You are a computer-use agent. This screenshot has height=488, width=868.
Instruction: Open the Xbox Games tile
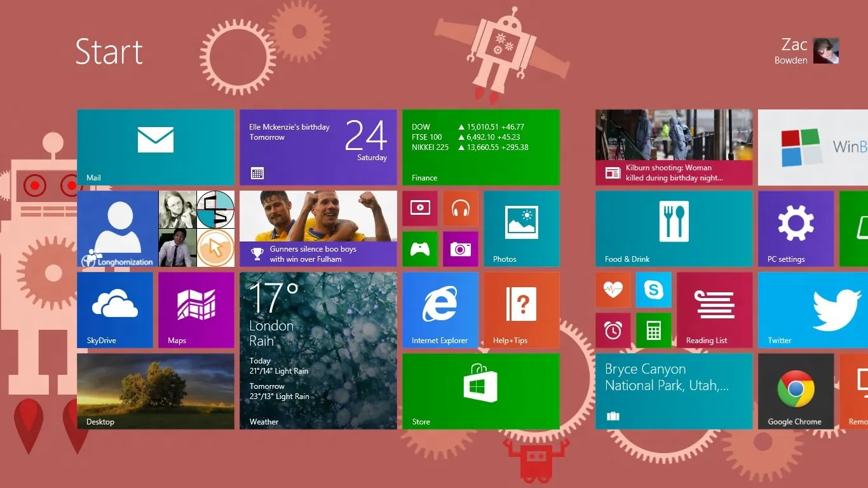pos(420,249)
